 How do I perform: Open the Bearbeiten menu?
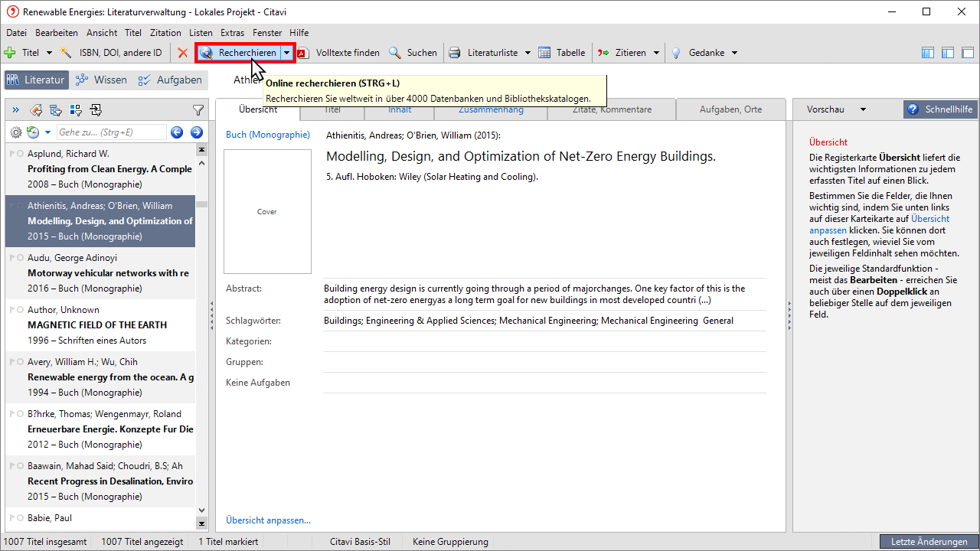click(57, 33)
